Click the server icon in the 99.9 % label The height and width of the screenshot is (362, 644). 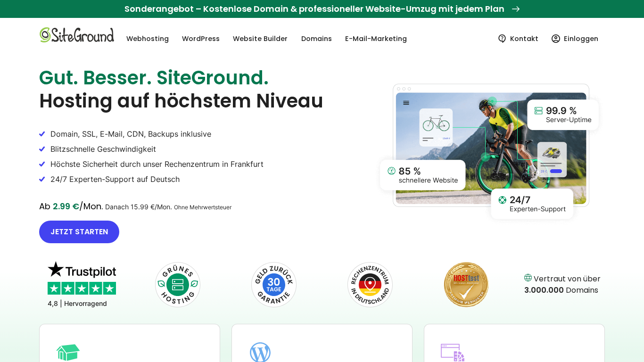(537, 110)
